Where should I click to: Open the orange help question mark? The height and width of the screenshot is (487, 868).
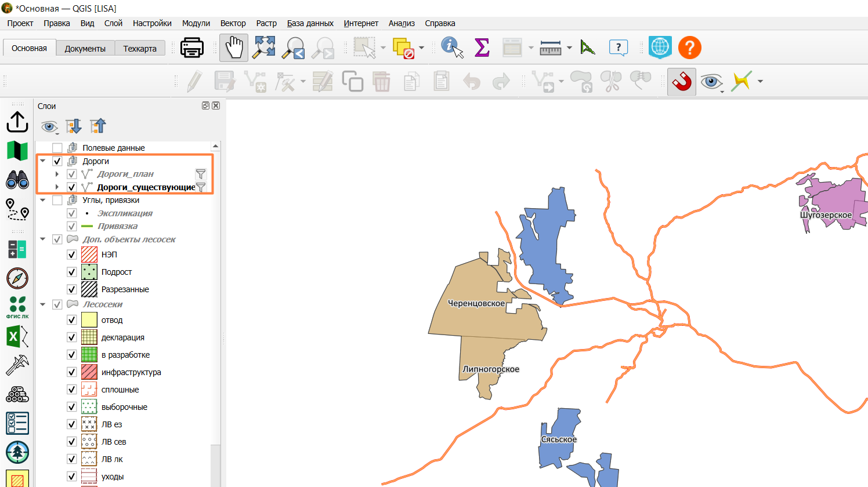pos(690,48)
